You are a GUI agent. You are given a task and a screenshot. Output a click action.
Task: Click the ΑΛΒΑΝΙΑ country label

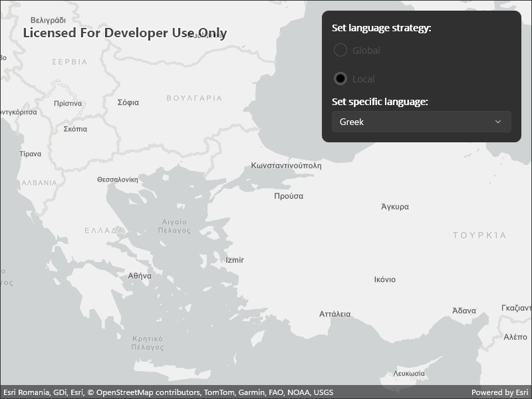pyautogui.click(x=39, y=183)
